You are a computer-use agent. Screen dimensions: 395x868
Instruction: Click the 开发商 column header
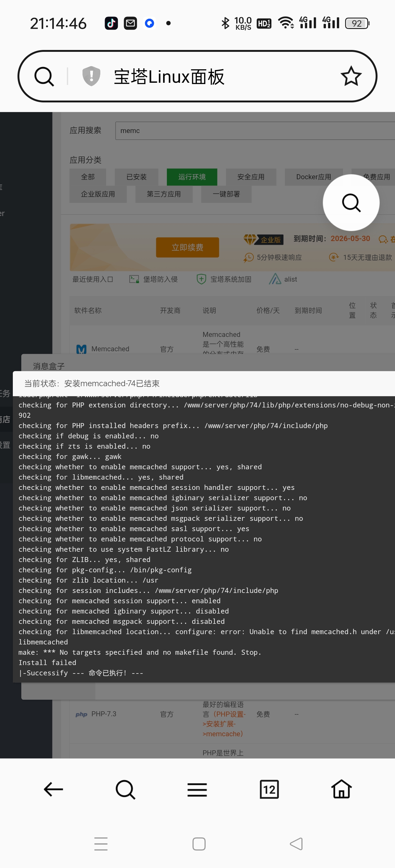[170, 310]
